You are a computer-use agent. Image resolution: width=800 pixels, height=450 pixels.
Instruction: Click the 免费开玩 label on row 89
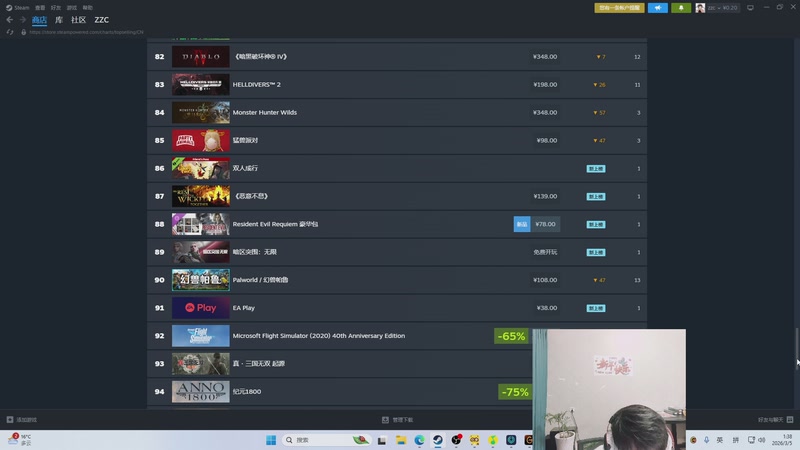pyautogui.click(x=545, y=252)
